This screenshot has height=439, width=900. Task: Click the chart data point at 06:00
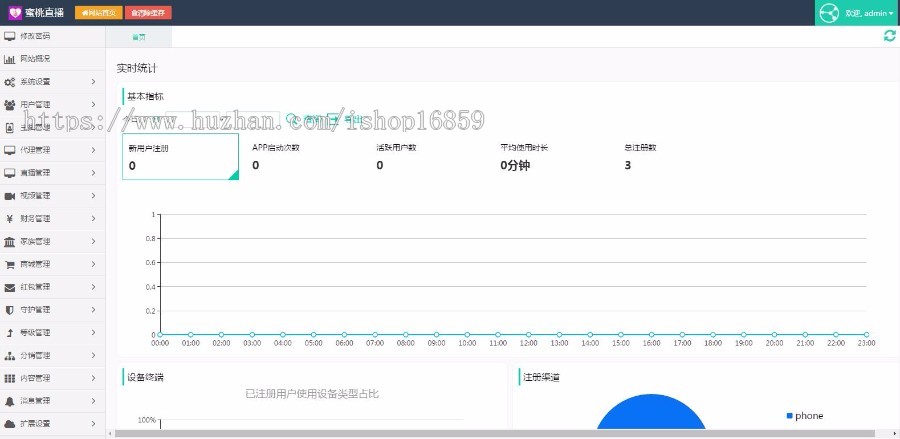344,335
